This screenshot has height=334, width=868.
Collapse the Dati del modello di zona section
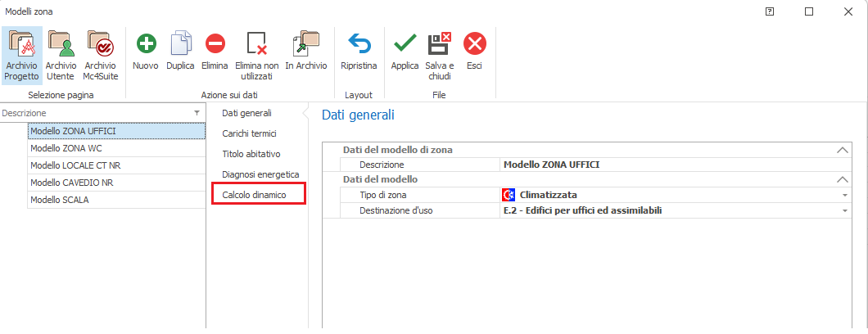841,150
